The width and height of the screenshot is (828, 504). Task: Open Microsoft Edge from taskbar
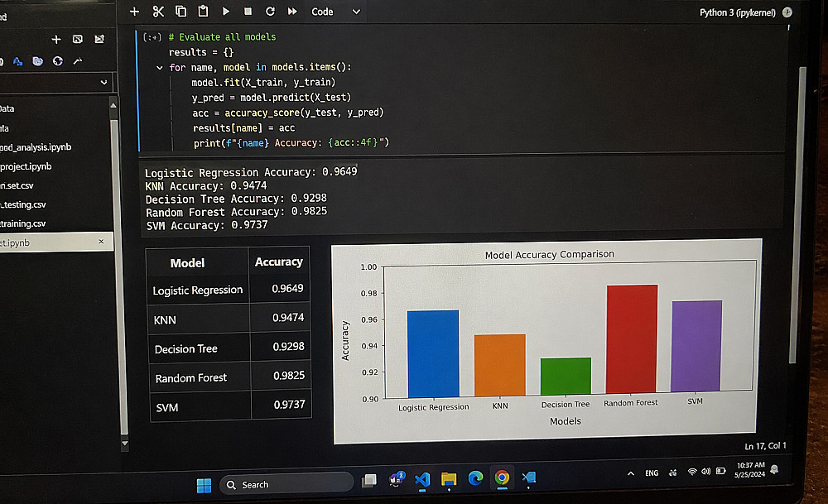pos(476,478)
